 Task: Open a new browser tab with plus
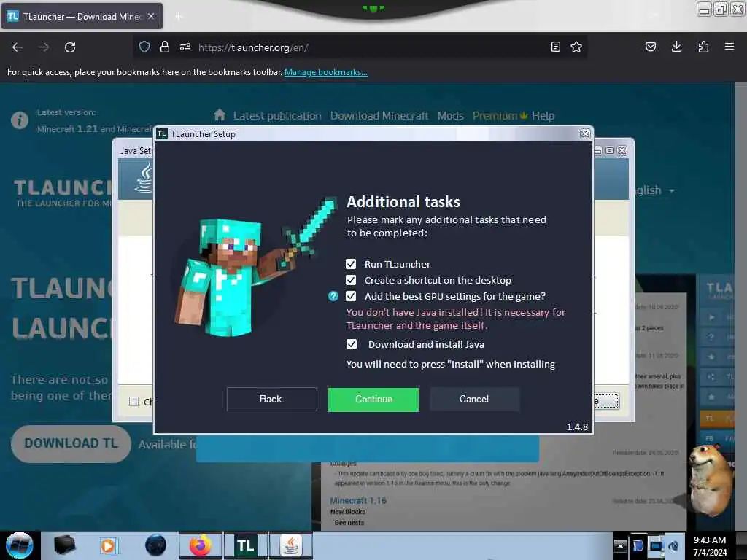point(178,17)
